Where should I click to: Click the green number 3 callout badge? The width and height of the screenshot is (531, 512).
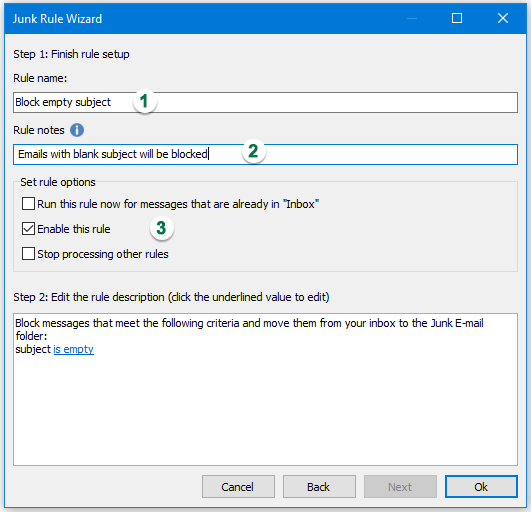pos(162,228)
